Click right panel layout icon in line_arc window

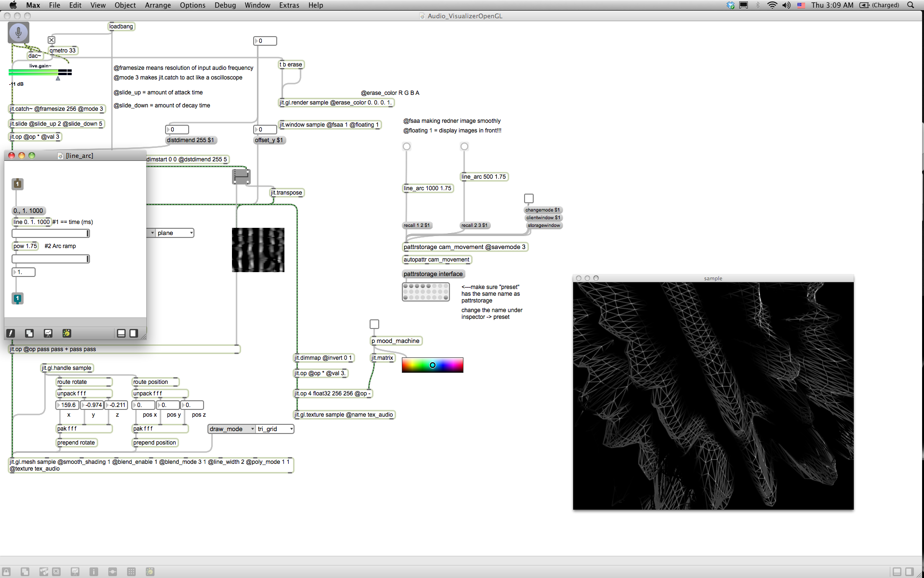tap(134, 333)
